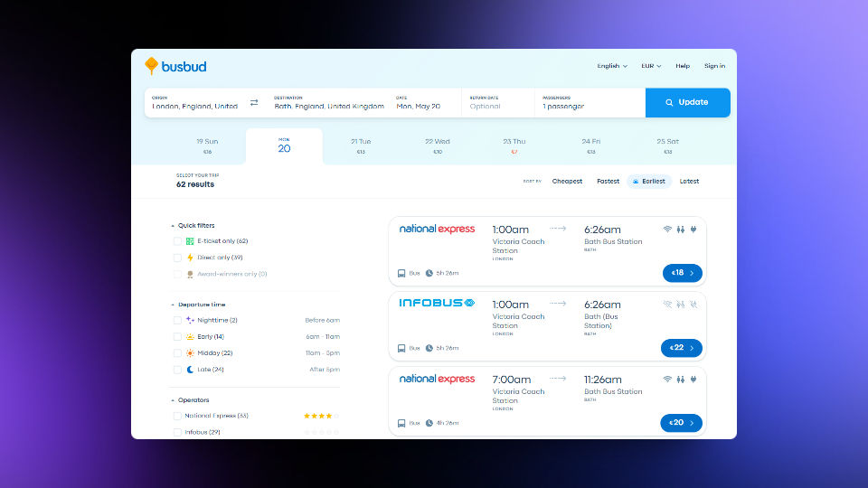Click the toilet icon on 1:00am National Express trip
The width and height of the screenshot is (868, 488).
(680, 229)
